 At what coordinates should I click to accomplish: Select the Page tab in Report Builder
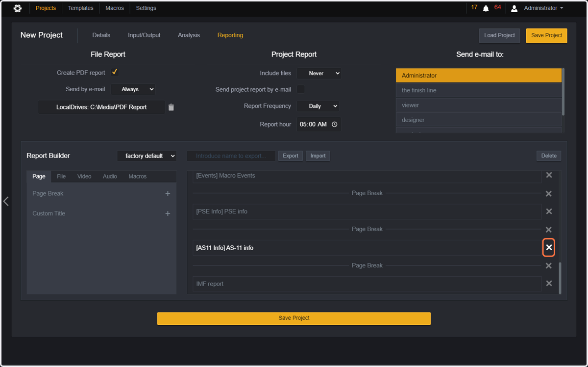click(x=39, y=176)
